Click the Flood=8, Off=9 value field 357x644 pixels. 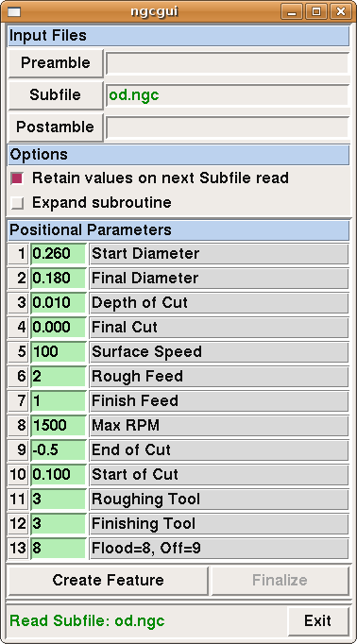point(59,549)
